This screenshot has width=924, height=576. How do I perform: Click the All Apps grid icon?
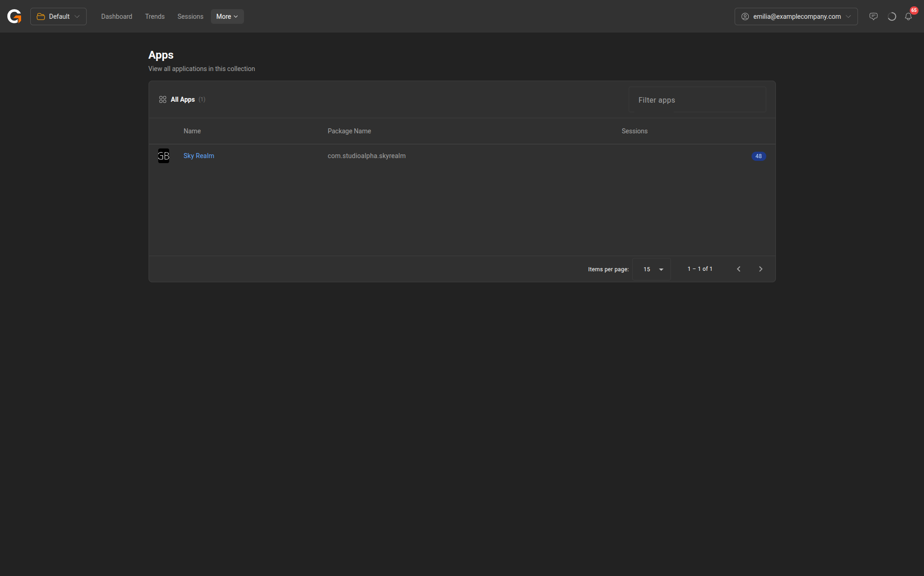click(x=163, y=99)
